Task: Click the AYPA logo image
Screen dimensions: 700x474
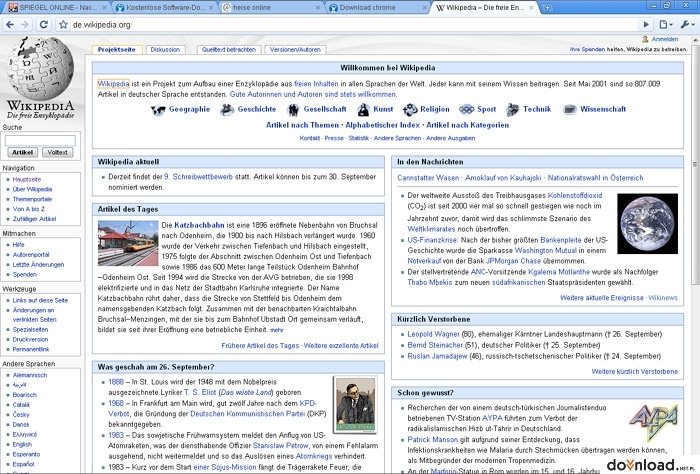Action: 654,423
